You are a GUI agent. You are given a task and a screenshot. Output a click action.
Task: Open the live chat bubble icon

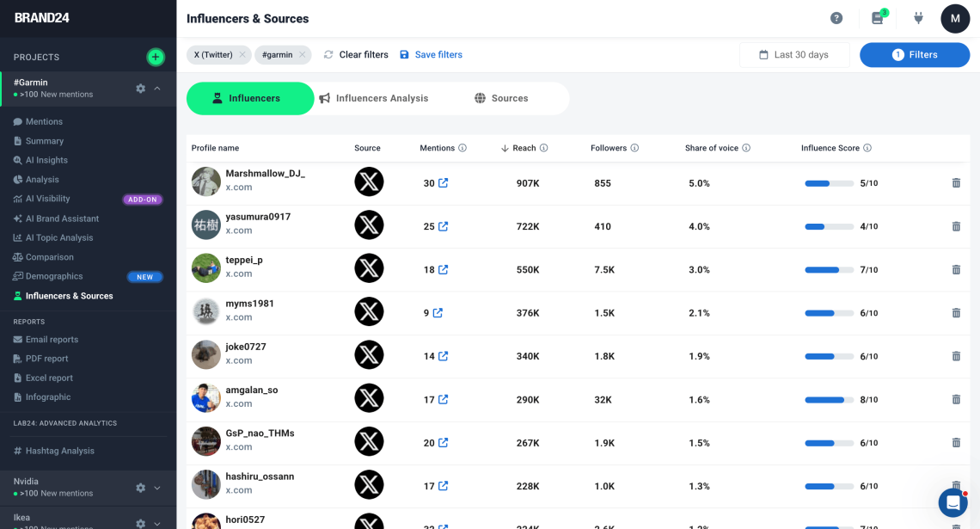tap(952, 502)
